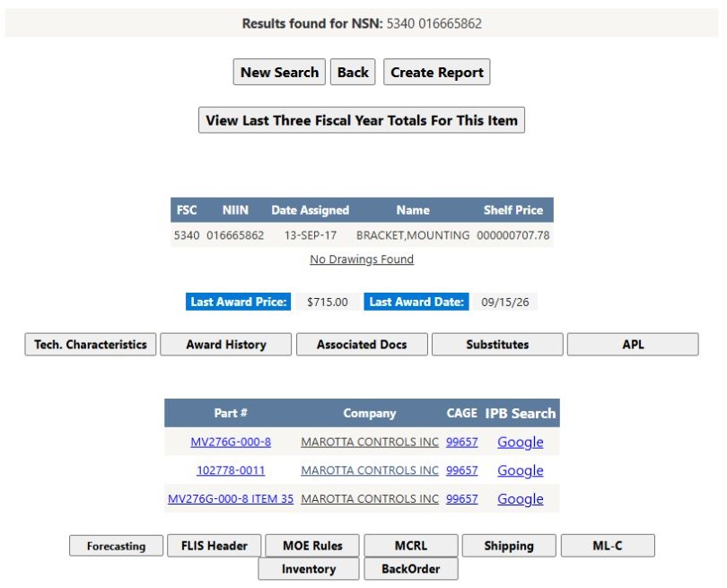Go back with the Back button

point(353,72)
